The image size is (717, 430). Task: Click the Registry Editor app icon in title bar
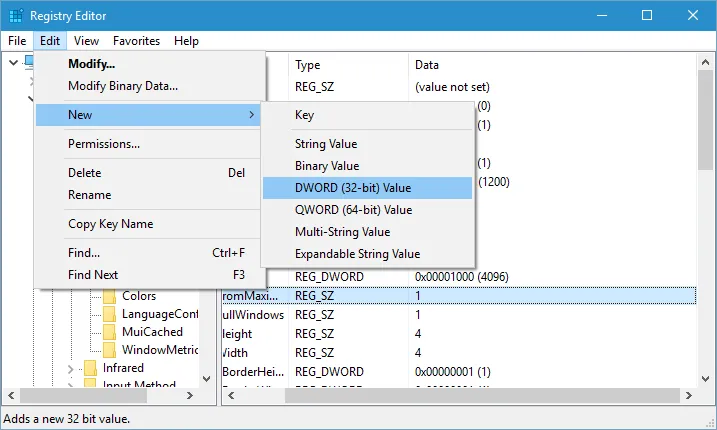pos(16,16)
